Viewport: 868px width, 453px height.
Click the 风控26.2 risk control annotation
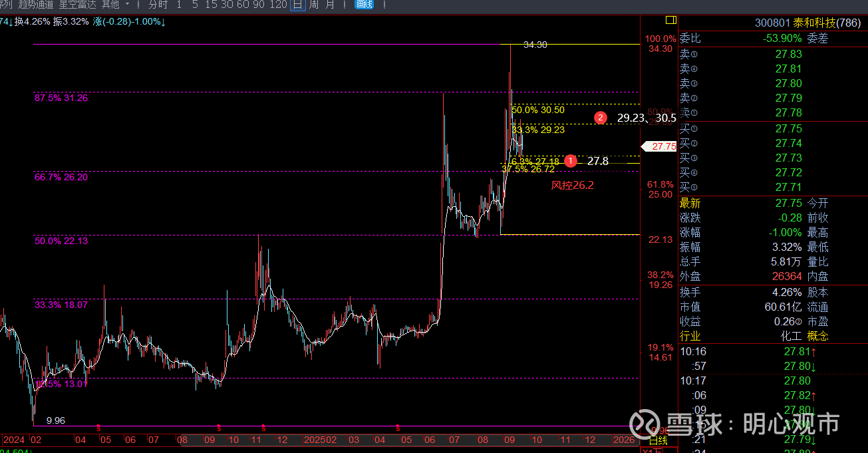(x=573, y=186)
